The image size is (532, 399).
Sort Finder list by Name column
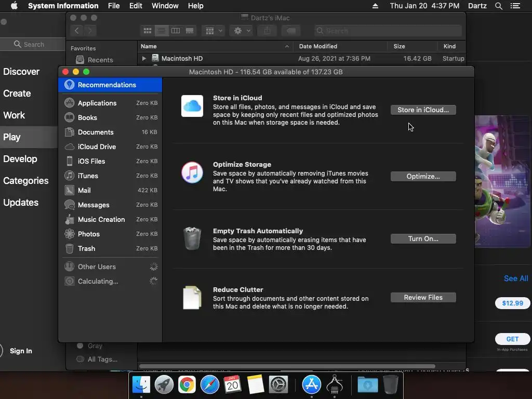[x=215, y=46]
